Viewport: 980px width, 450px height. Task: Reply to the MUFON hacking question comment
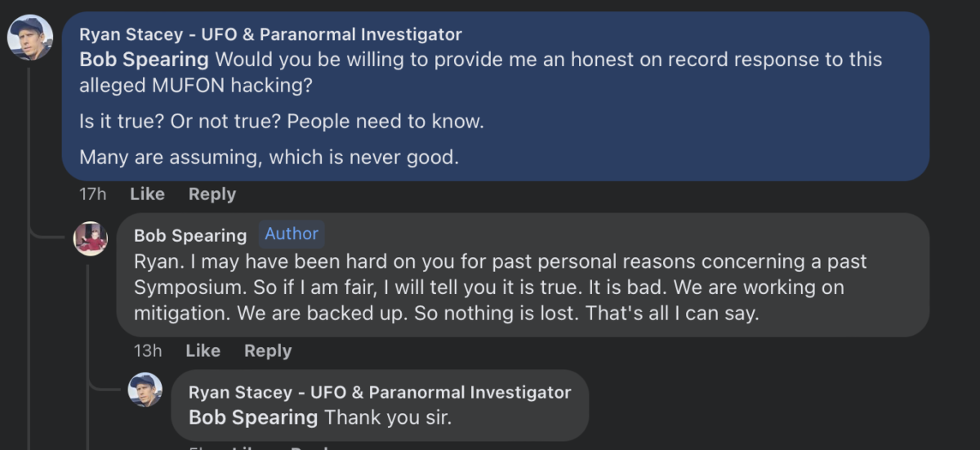tap(212, 194)
